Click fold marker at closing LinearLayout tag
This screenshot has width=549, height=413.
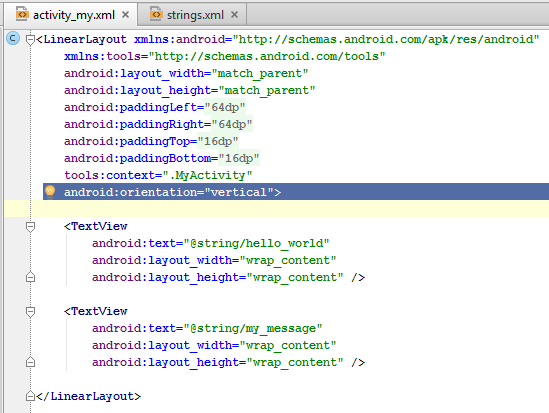click(x=30, y=396)
